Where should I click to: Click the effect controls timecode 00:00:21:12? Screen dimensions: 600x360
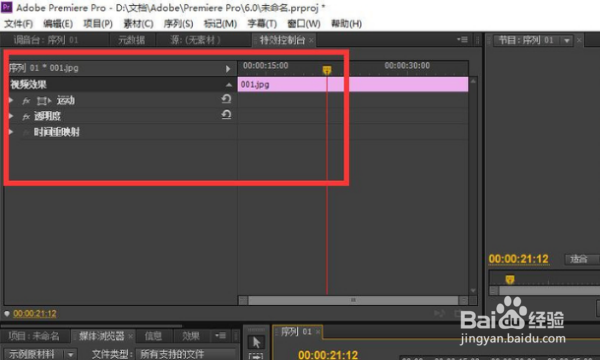[35, 314]
